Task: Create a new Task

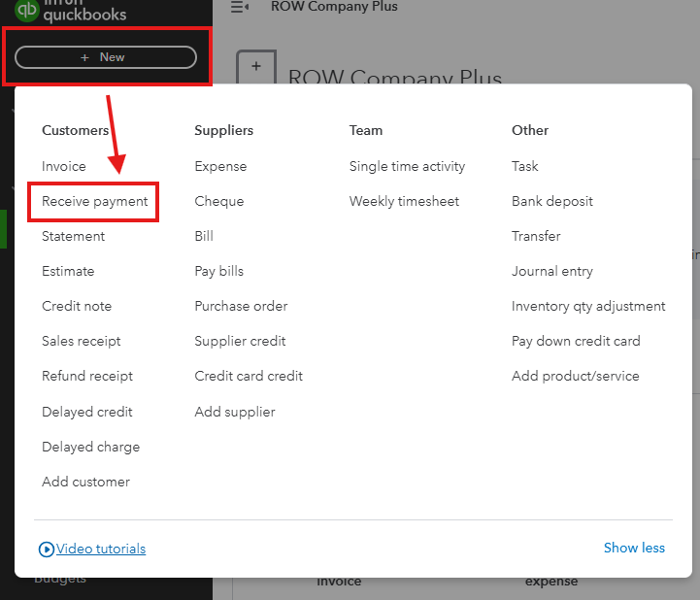Action: click(525, 166)
